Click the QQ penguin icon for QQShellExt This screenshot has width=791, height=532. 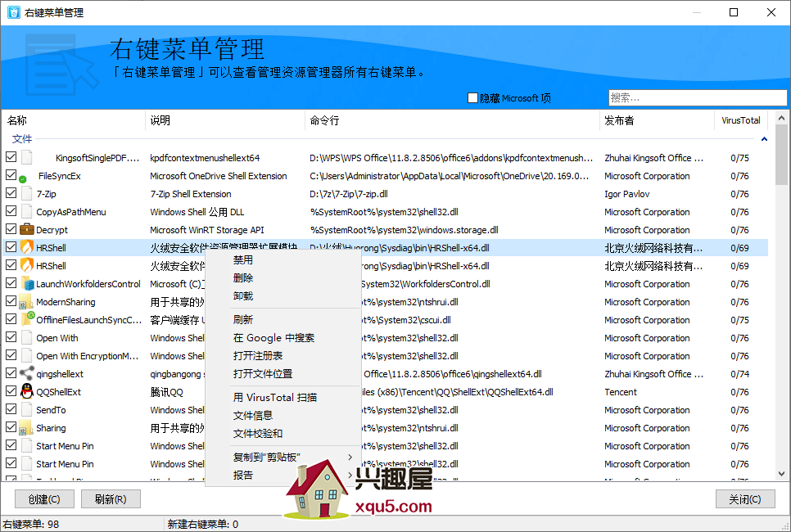tap(27, 392)
